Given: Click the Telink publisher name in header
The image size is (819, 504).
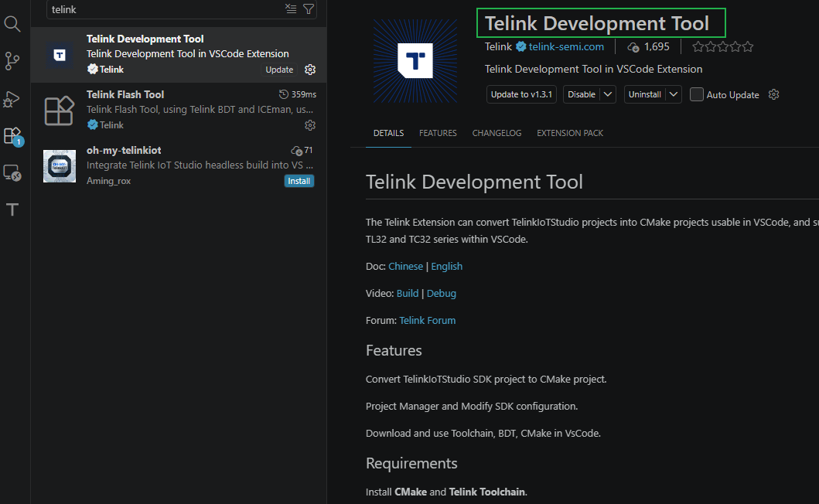Looking at the screenshot, I should click(498, 46).
